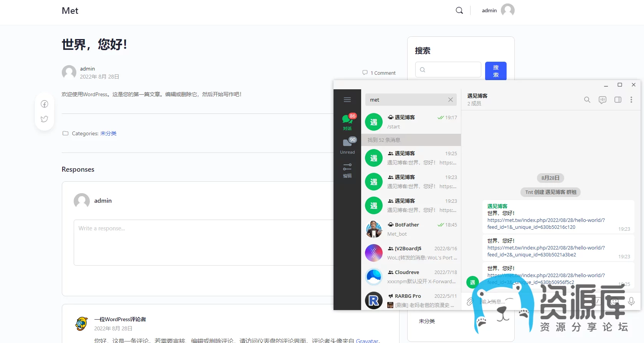Open the chat more-options menu
644x343 pixels.
(631, 100)
